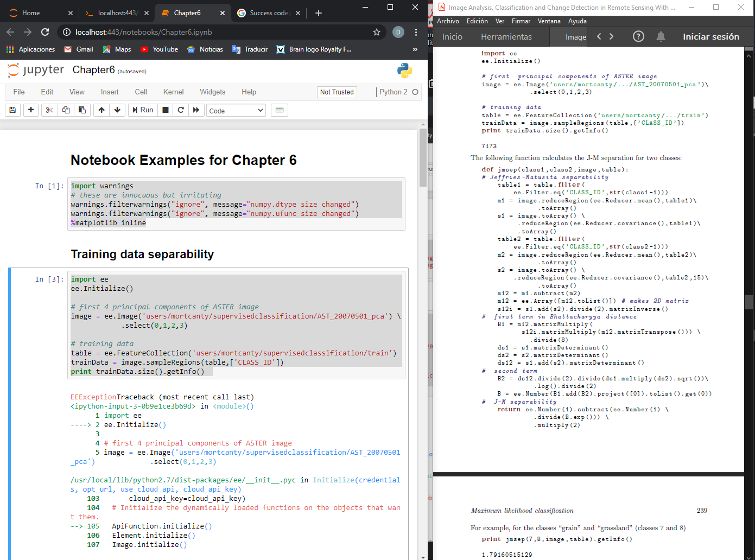The image size is (755, 560).
Task: Move the selected cell down
Action: pos(117,110)
